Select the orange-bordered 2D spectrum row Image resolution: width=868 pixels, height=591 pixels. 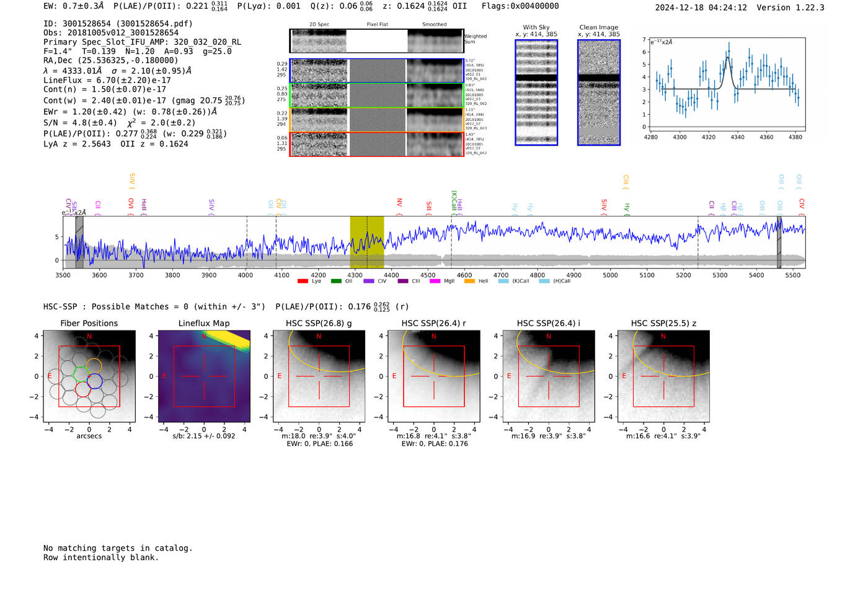tap(377, 120)
